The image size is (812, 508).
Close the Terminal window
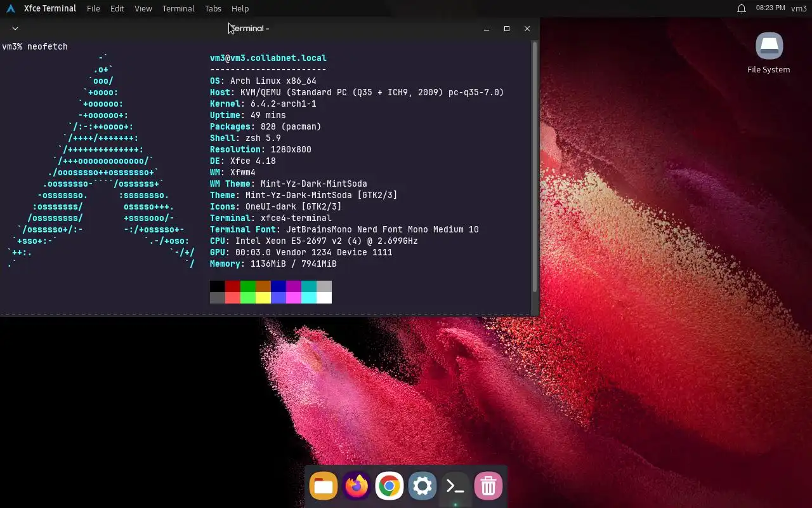tap(527, 29)
